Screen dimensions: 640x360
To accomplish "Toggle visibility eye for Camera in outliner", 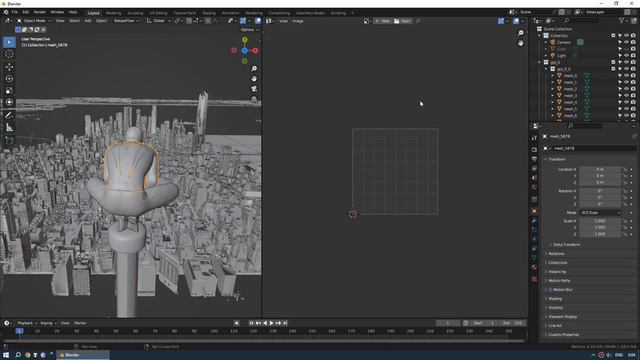I will click(x=627, y=42).
